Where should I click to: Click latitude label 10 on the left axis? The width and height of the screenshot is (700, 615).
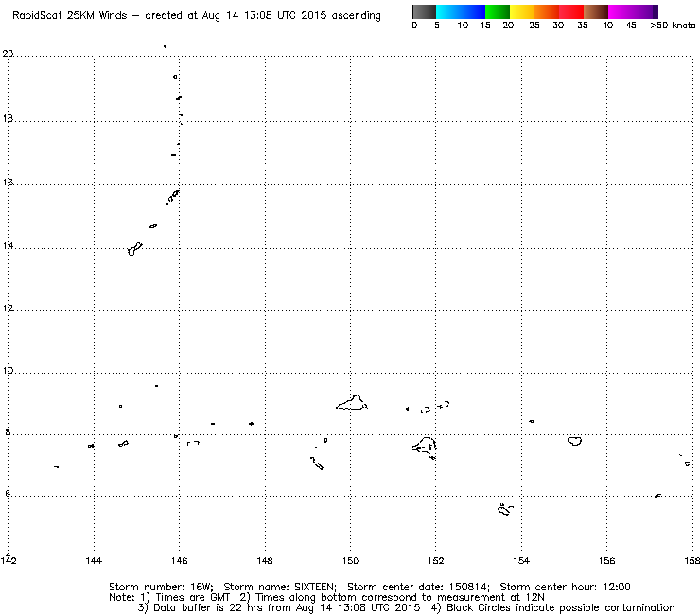[8, 371]
